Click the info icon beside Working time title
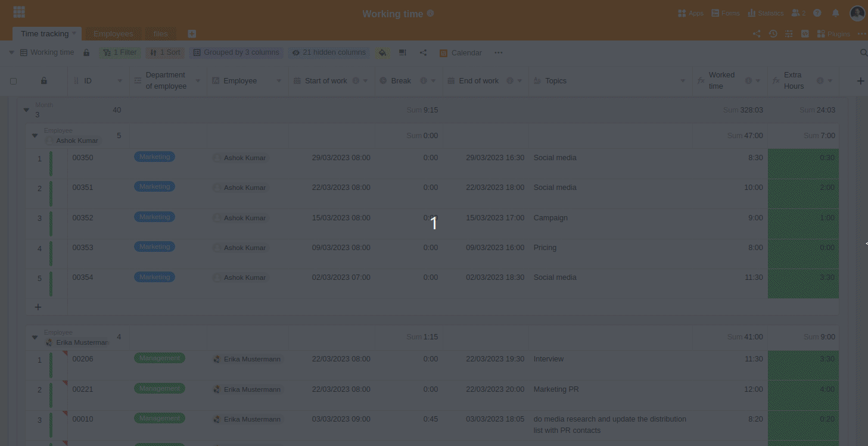 coord(431,13)
